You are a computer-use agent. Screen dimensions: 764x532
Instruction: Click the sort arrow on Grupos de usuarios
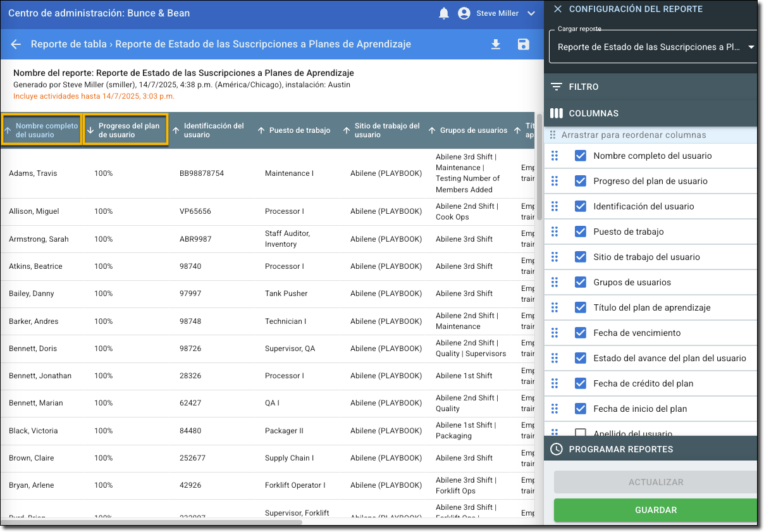[x=433, y=130]
